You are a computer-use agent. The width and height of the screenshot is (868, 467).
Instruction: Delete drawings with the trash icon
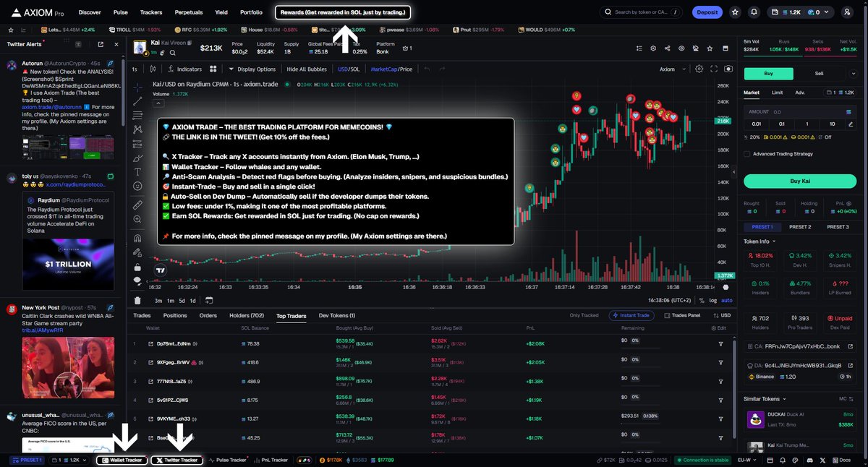click(x=137, y=300)
